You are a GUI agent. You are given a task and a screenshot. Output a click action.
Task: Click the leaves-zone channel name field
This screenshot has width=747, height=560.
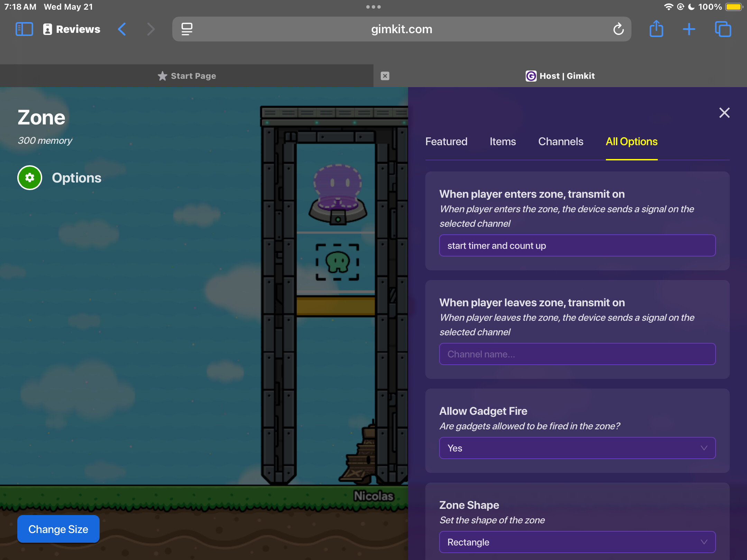577,354
